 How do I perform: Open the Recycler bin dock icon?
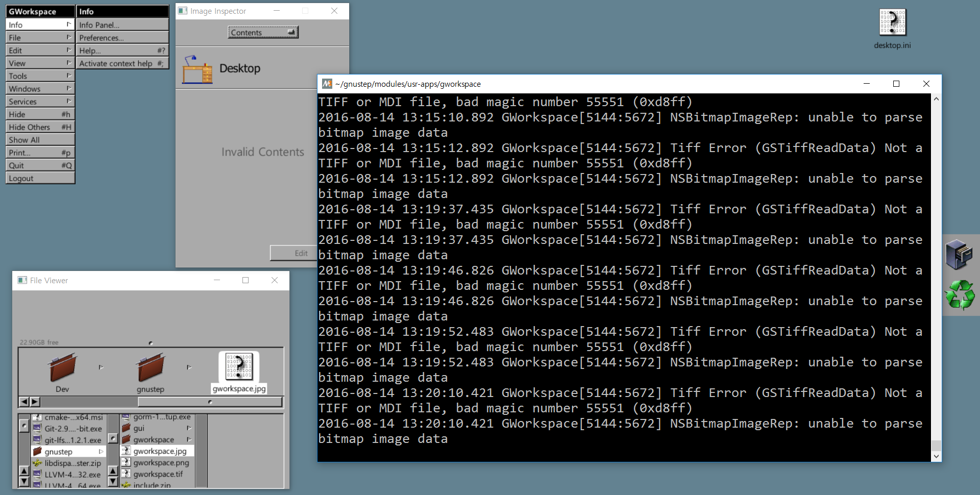(960, 295)
